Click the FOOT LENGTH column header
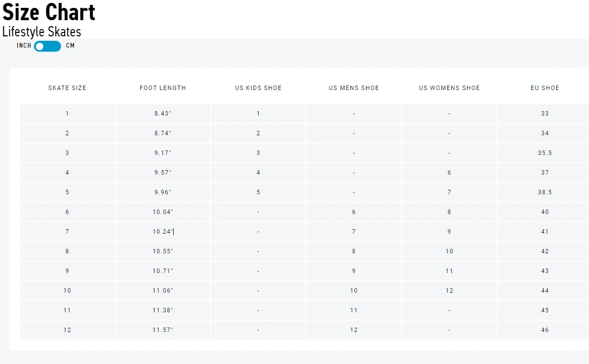Screen dimensions: 589x364 click(163, 88)
